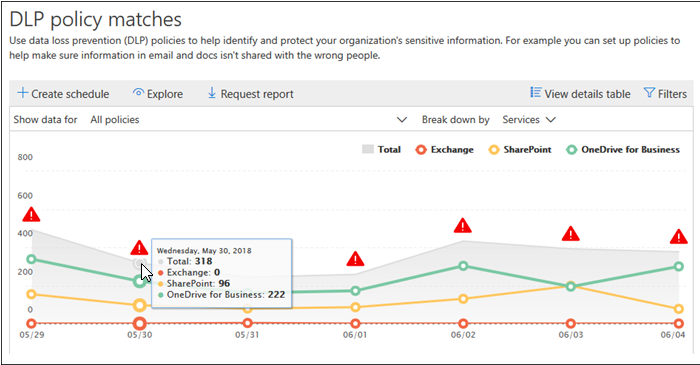Click the warning triangle above 06/04

(679, 236)
